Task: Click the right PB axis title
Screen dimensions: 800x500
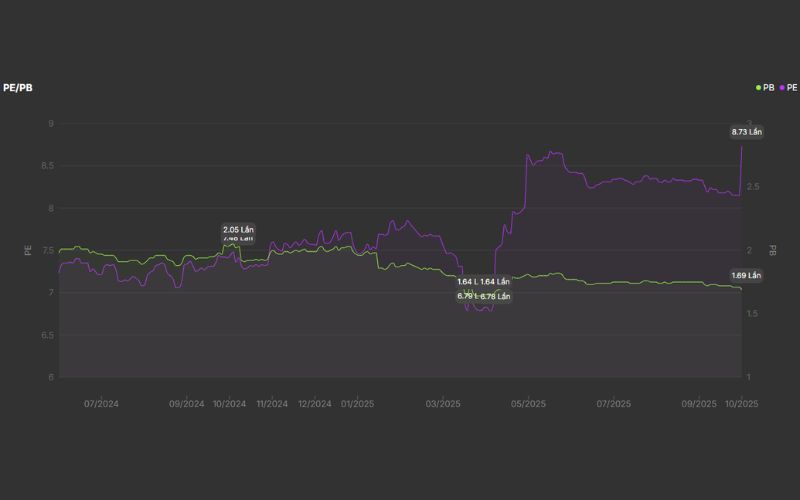Action: pos(772,250)
